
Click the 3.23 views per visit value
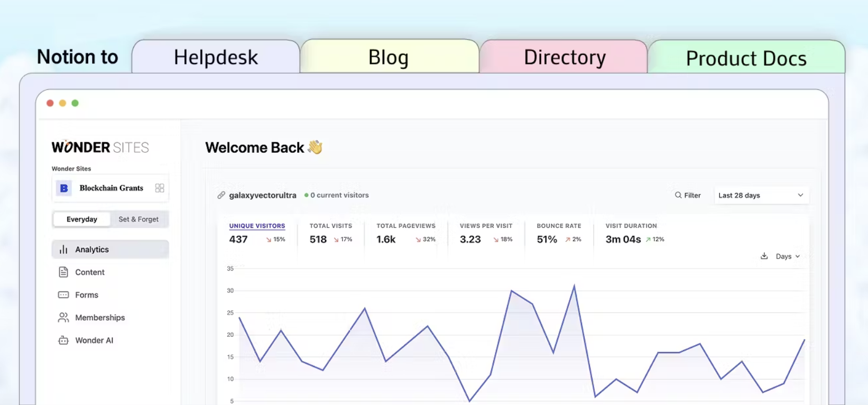point(470,240)
